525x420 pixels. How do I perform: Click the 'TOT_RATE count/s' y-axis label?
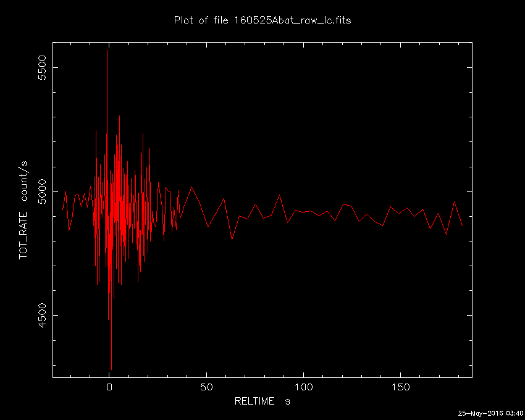[x=23, y=210]
